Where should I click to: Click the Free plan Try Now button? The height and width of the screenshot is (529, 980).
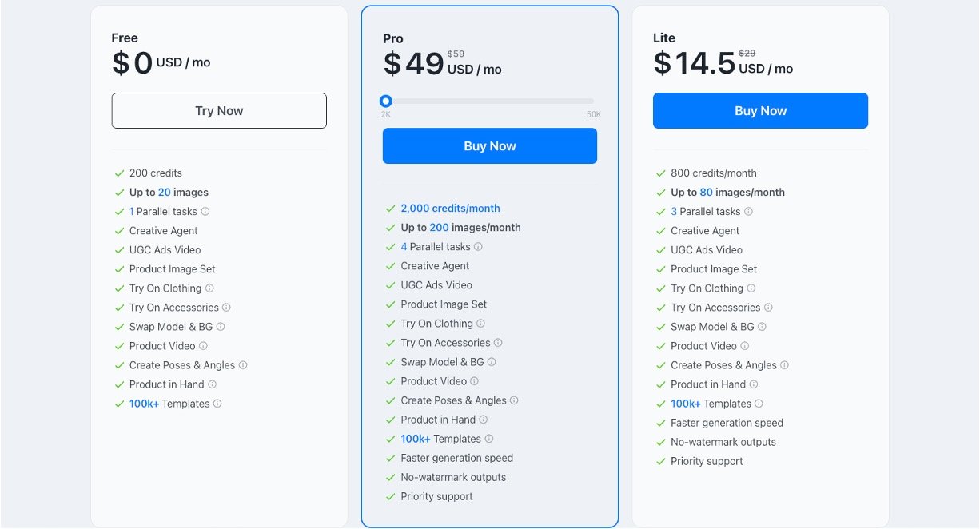(219, 111)
